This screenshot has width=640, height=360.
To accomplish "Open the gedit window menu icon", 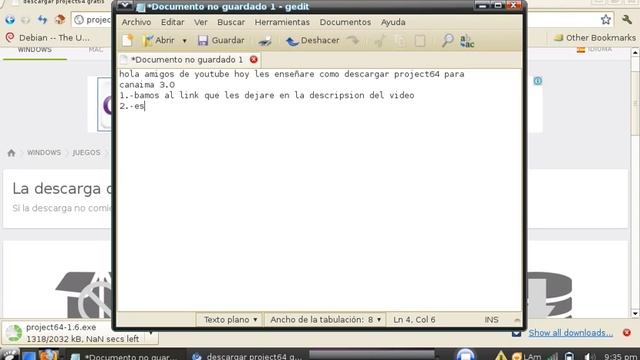I will click(125, 6).
